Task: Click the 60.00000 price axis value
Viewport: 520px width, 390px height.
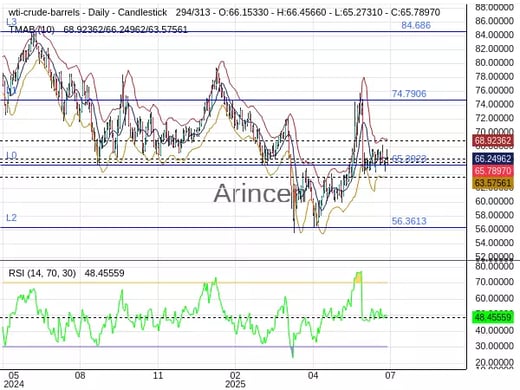Action: tap(494, 201)
